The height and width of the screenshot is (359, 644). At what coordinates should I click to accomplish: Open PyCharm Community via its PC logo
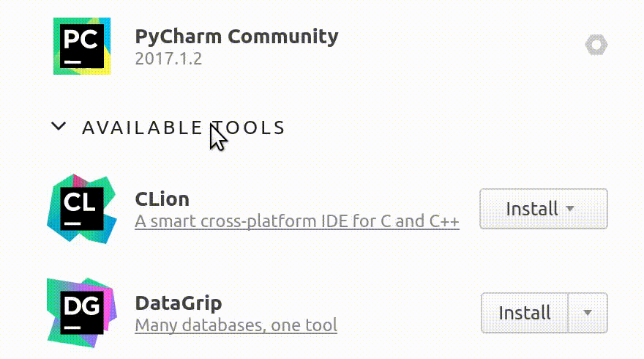click(x=82, y=46)
